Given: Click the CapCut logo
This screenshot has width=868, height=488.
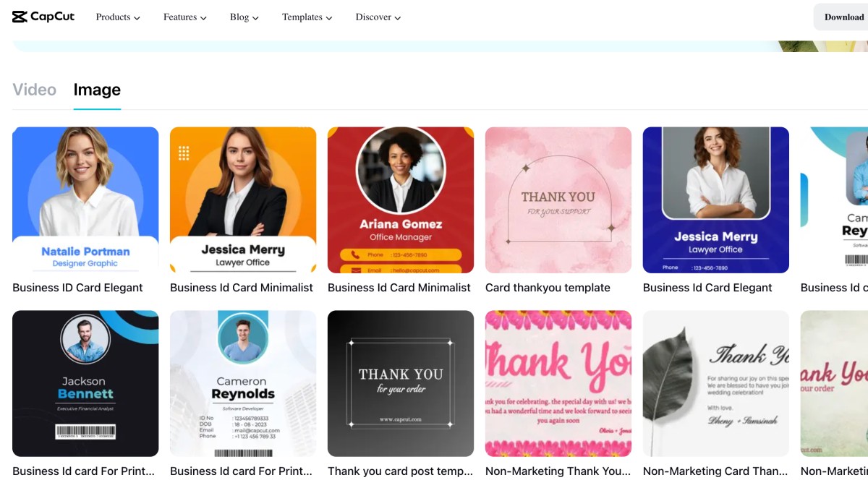Looking at the screenshot, I should (x=43, y=17).
